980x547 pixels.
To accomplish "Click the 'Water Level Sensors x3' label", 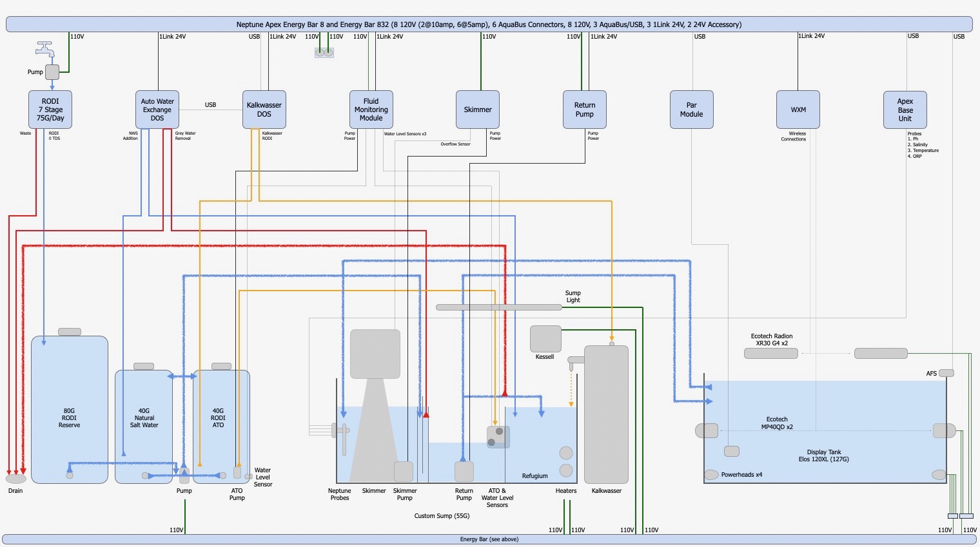I will tap(406, 134).
